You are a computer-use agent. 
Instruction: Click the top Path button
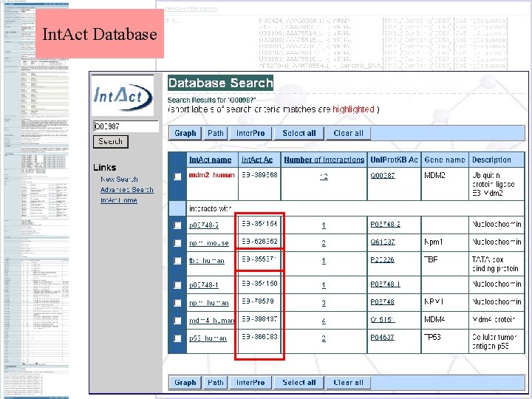[216, 133]
